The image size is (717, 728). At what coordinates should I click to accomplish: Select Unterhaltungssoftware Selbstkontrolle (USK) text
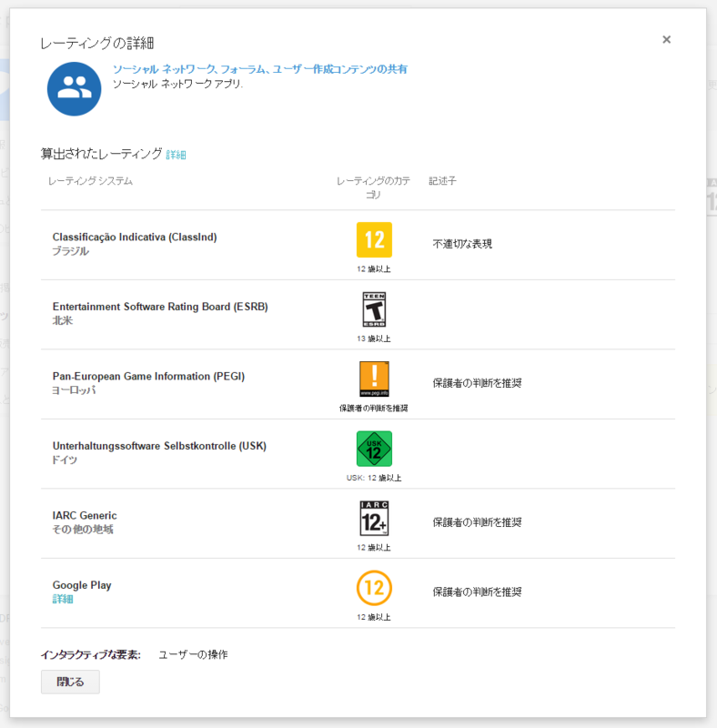click(x=159, y=446)
